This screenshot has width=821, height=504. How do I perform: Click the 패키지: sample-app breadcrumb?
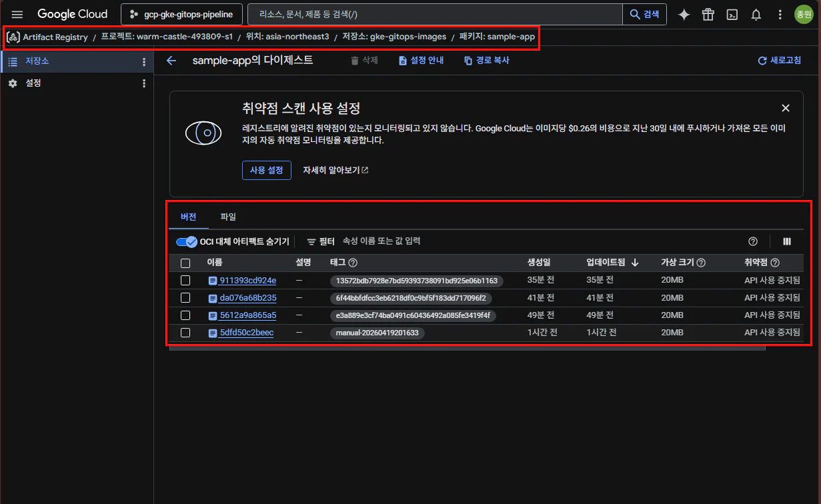[x=497, y=37]
